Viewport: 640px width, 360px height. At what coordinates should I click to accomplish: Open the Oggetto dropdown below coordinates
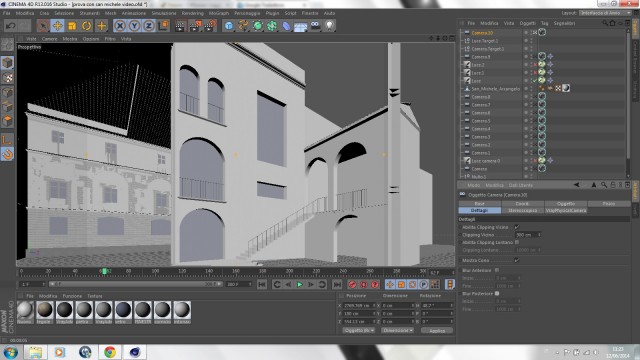pyautogui.click(x=358, y=330)
